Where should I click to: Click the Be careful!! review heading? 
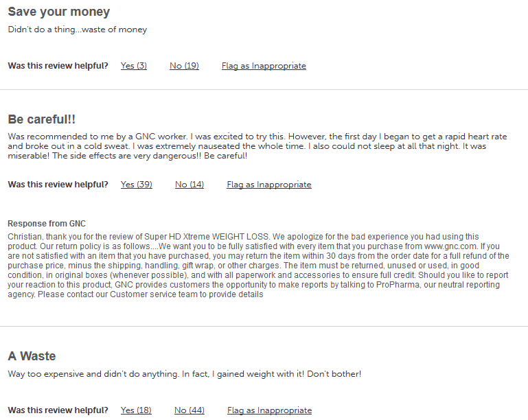(41, 119)
